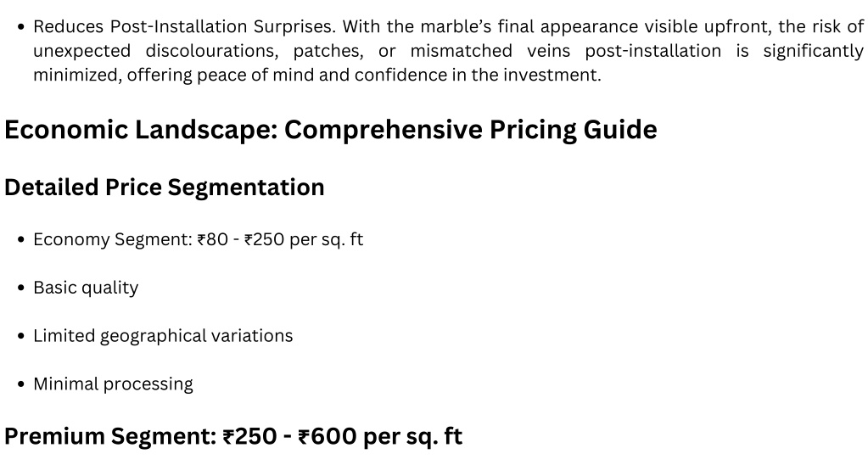Click the bullet before Economy Segment
The width and height of the screenshot is (868, 465).
[x=21, y=239]
